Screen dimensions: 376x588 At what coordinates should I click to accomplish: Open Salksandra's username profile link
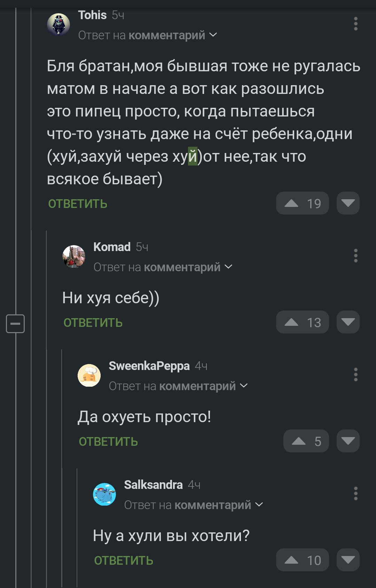click(x=153, y=485)
